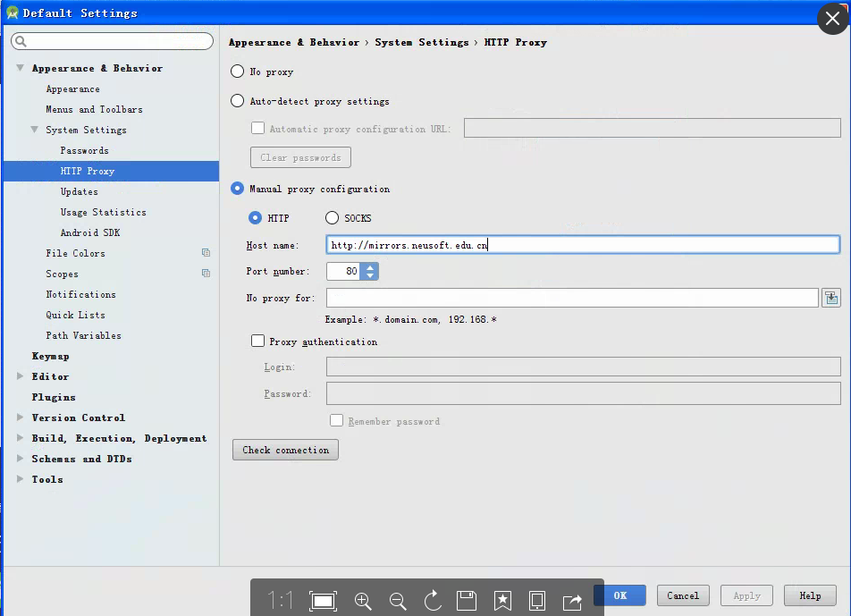The height and width of the screenshot is (616, 851).
Task: Open Menus and Toolbars settings
Action: point(94,110)
